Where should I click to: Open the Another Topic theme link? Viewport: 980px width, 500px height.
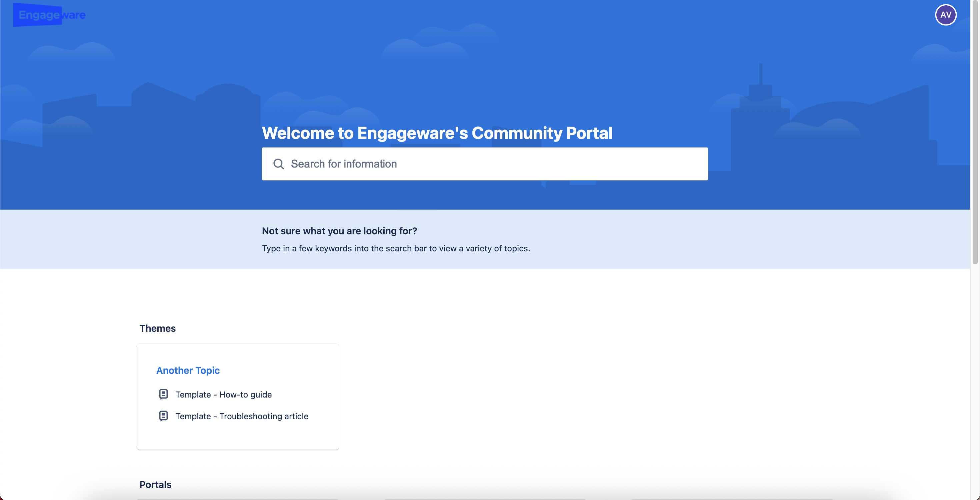(188, 370)
